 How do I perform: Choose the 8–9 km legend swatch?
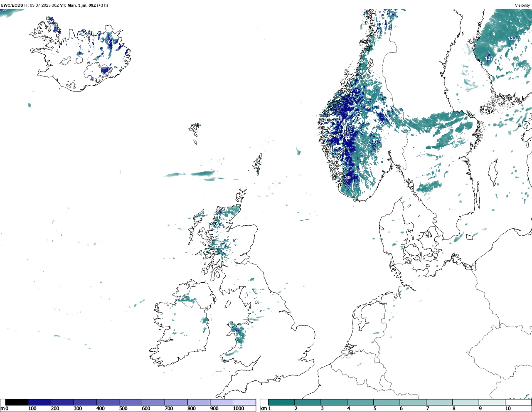pos(465,402)
